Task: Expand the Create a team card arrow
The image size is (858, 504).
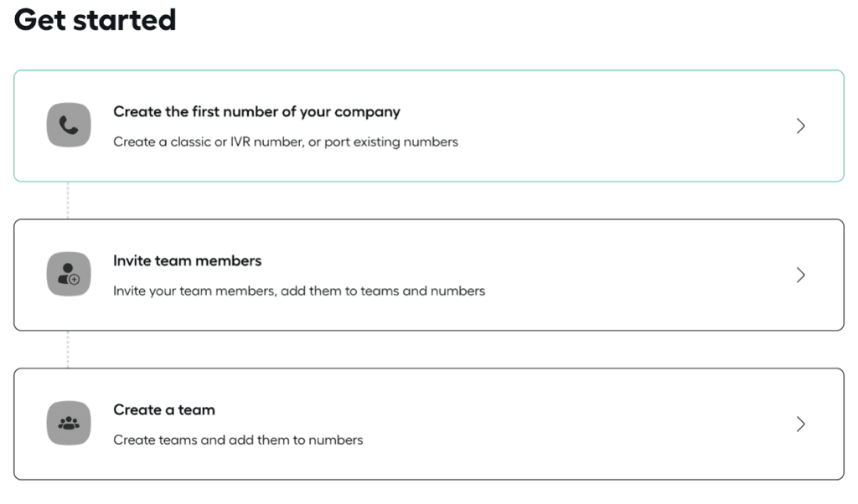Action: (800, 424)
